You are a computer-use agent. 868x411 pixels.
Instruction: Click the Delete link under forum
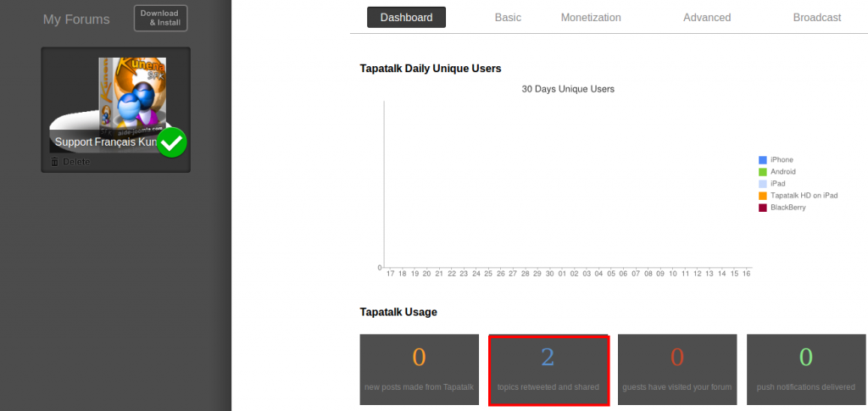point(75,162)
